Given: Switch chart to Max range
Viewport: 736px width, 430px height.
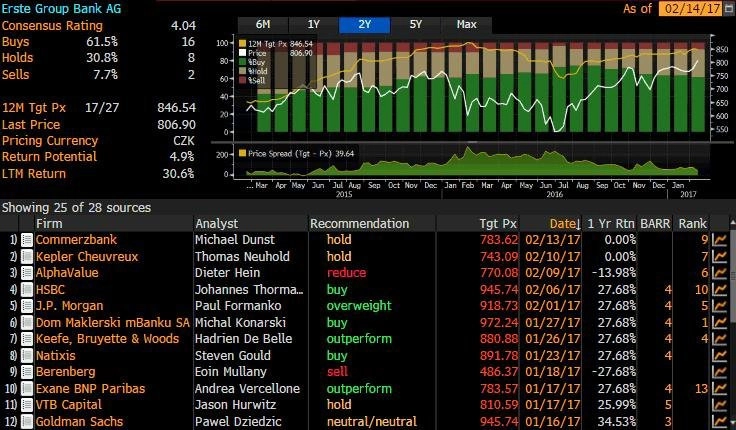Looking at the screenshot, I should [x=467, y=25].
